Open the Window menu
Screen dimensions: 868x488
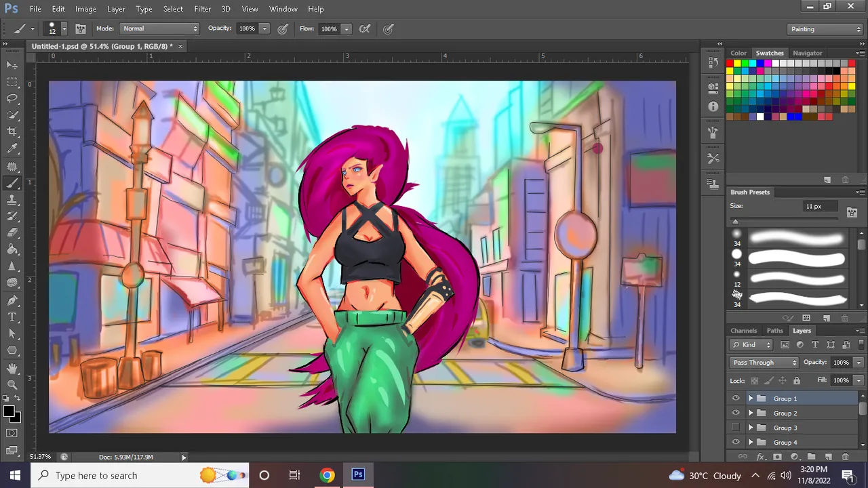pos(283,9)
